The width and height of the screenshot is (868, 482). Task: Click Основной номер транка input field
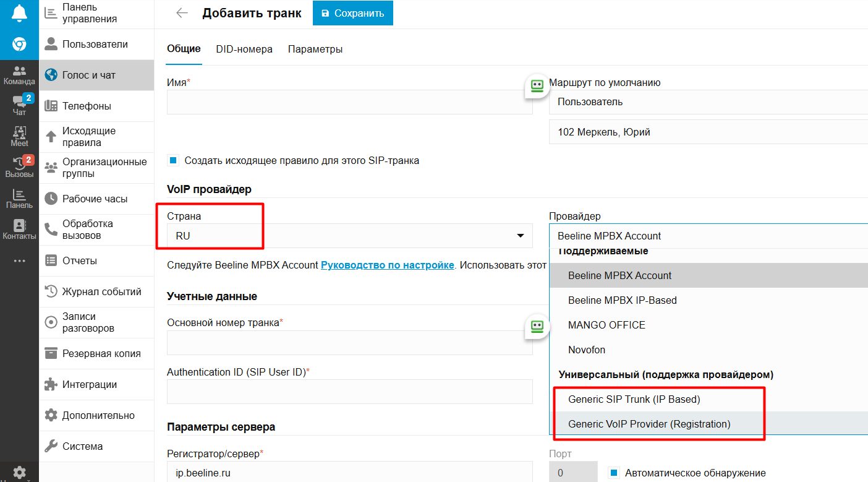tap(350, 343)
